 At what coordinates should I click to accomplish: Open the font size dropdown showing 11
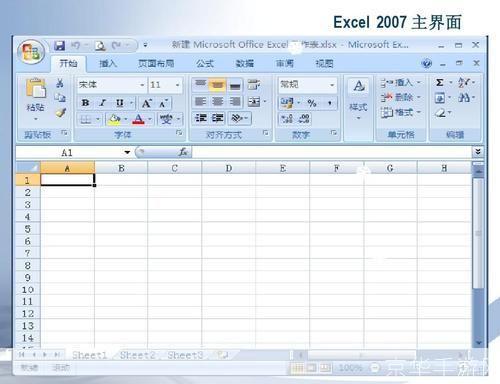tap(178, 85)
